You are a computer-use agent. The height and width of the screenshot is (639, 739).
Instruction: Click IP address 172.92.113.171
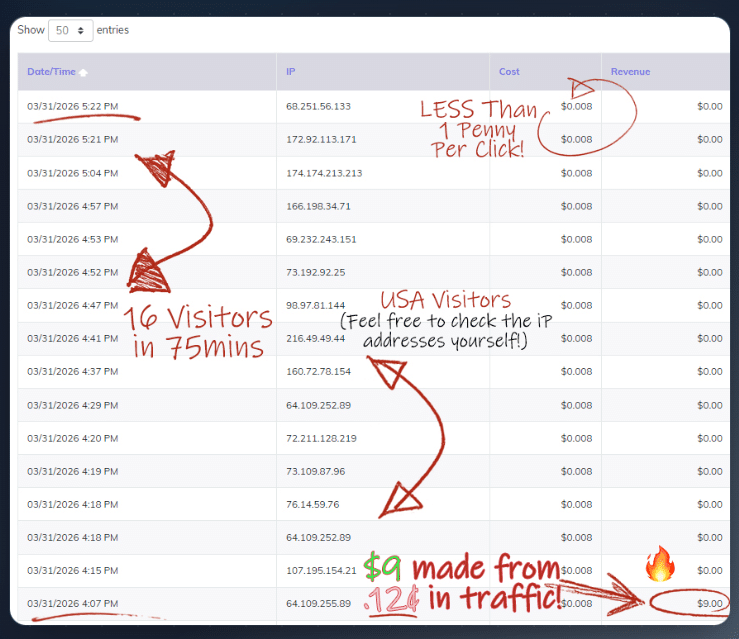click(321, 139)
